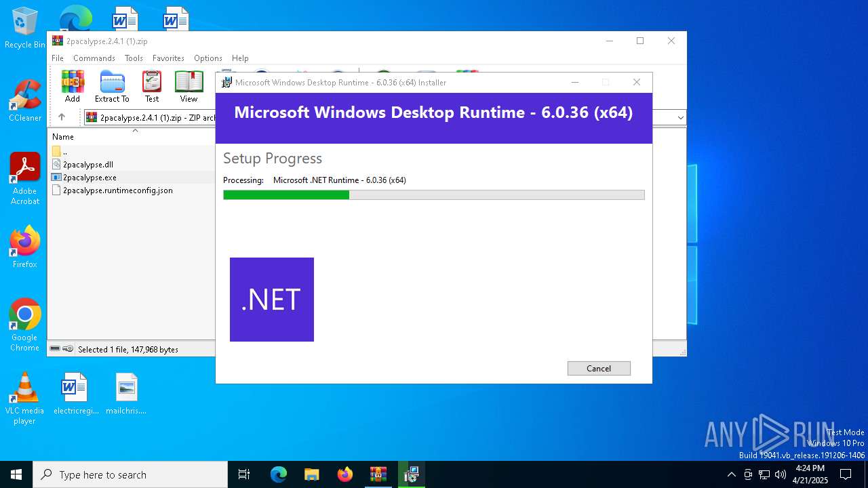868x488 pixels.
Task: Open the Google Chrome desktop shortcut
Action: tap(25, 325)
